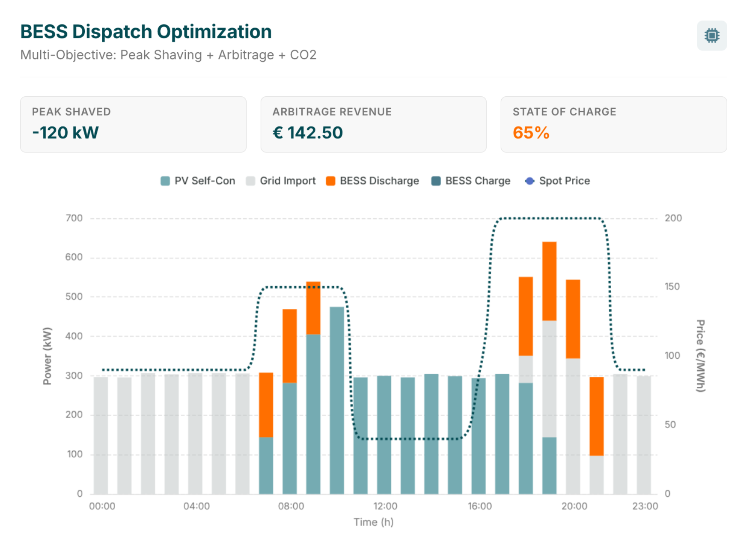The image size is (748, 560).
Task: Toggle Grid Import legend swatch
Action: click(x=250, y=181)
